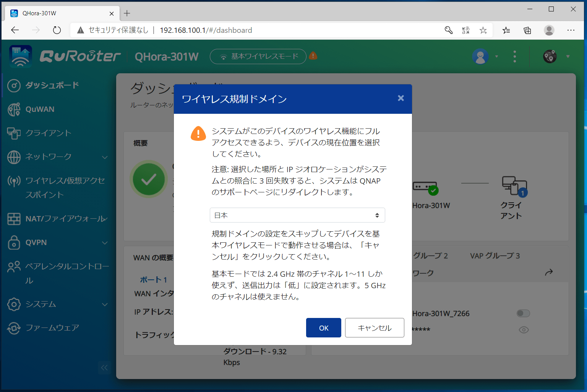Click the NAT firewall brick icon
587x392 pixels.
pos(14,219)
